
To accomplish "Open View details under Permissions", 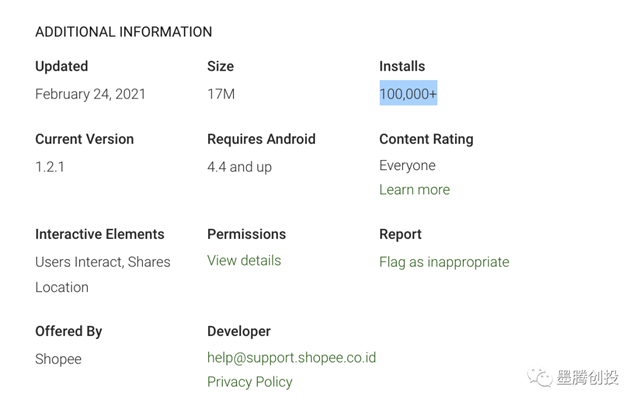I will click(244, 261).
